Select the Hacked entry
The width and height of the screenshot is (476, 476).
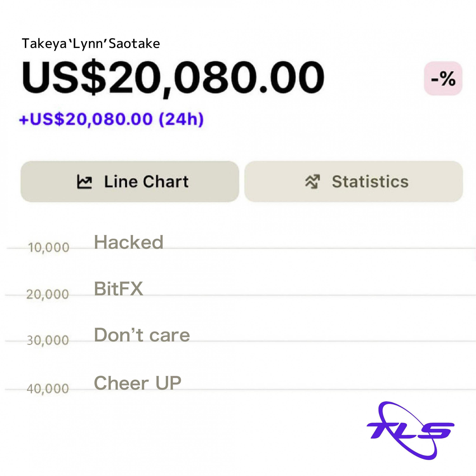(x=129, y=242)
